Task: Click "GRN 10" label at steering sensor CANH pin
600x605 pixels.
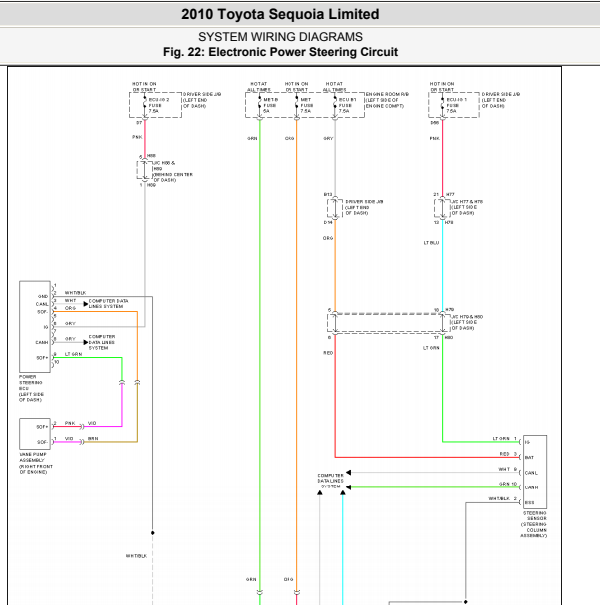Action: pos(508,484)
